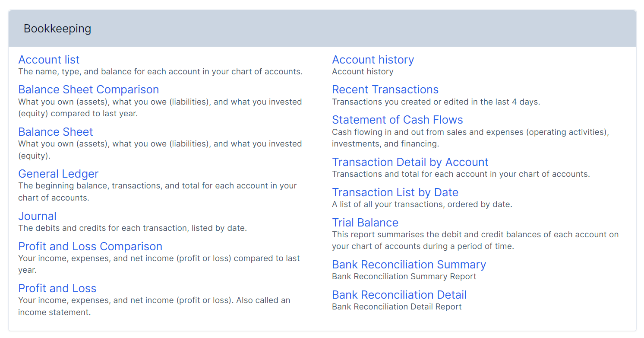Open the Journal report
The height and width of the screenshot is (338, 644).
[38, 216]
